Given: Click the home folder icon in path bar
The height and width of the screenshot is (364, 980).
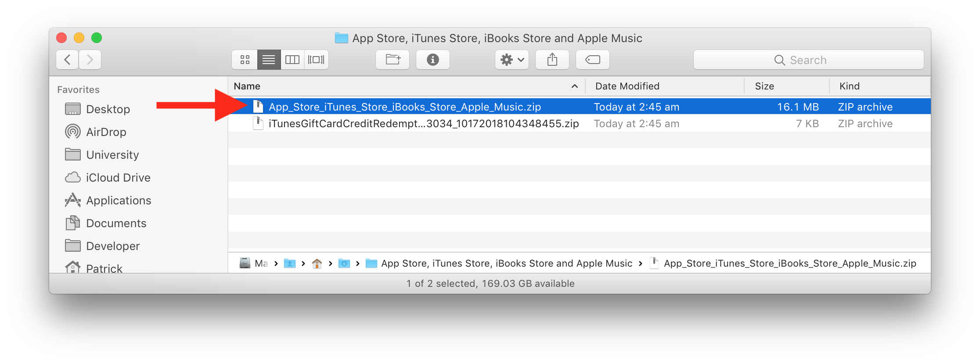Looking at the screenshot, I should coord(317,263).
